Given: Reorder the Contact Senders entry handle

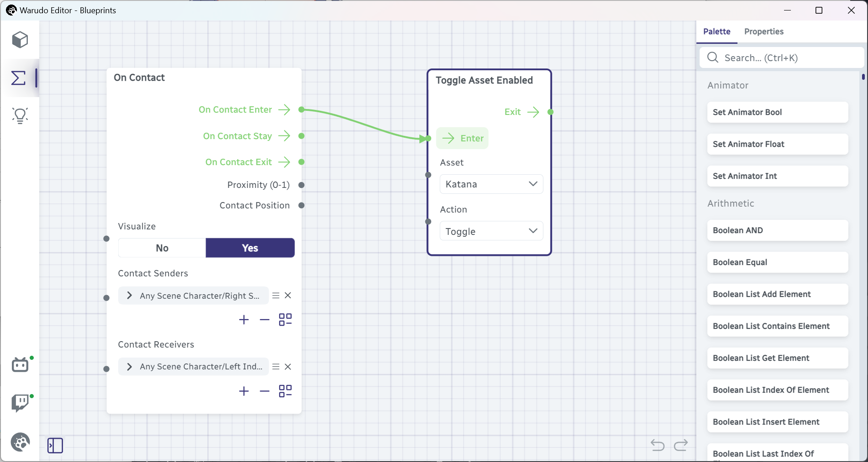Looking at the screenshot, I should click(276, 296).
